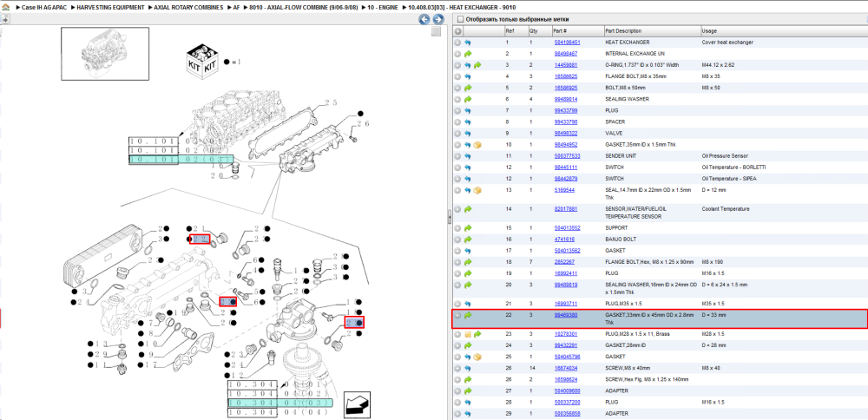
Task: Toggle gray selection circle for FLANGE BOLT M8x35mm row
Action: pyautogui.click(x=457, y=76)
